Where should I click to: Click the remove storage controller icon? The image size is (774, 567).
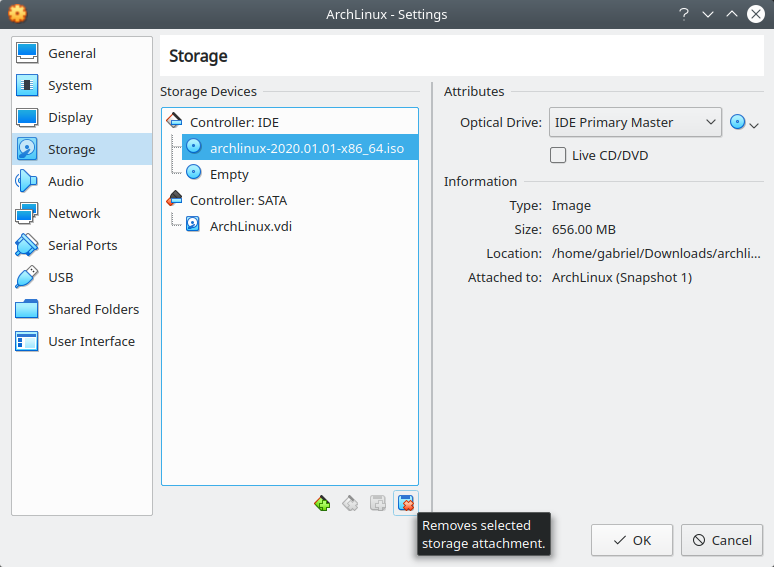pyautogui.click(x=350, y=503)
